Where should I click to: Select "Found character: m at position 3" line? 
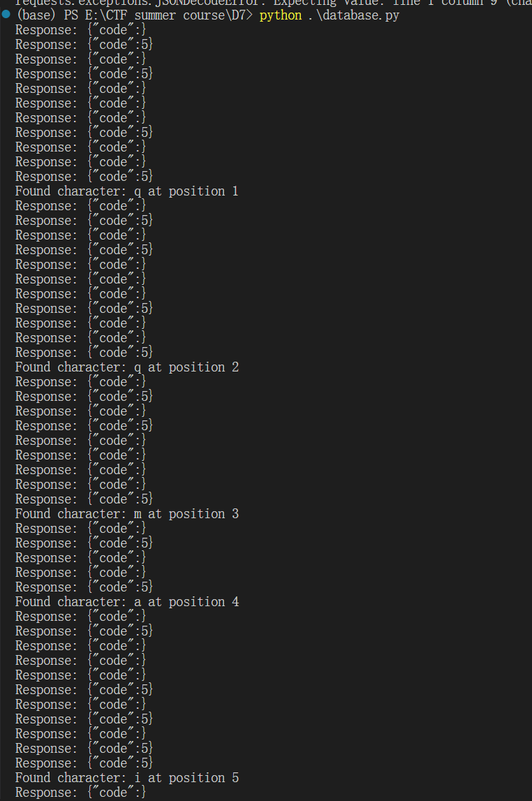click(x=126, y=514)
